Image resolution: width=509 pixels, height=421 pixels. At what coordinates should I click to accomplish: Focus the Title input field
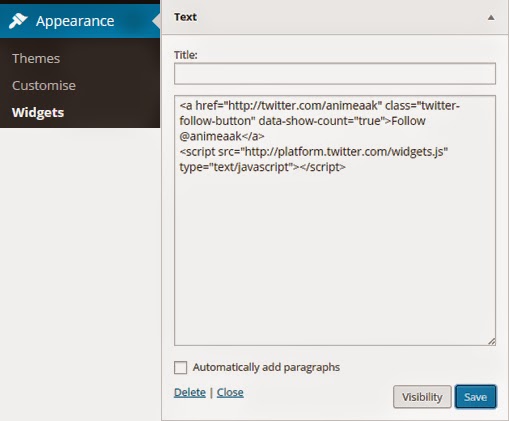point(335,73)
